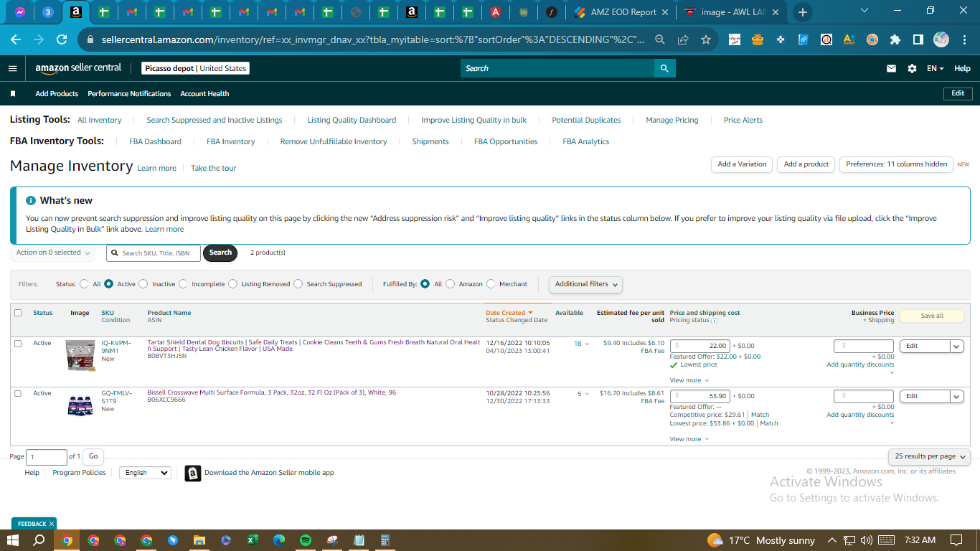
Task: Open the FBA Dashboard tab
Action: [x=155, y=142]
